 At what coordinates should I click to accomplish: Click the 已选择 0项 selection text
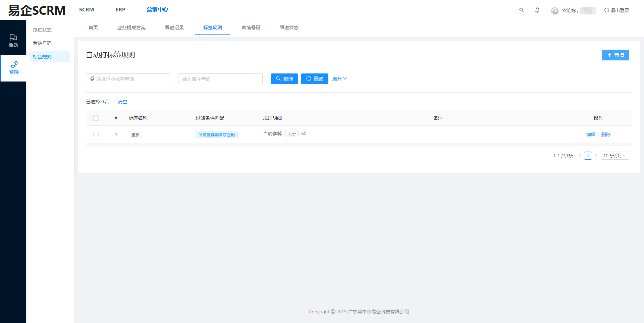97,102
